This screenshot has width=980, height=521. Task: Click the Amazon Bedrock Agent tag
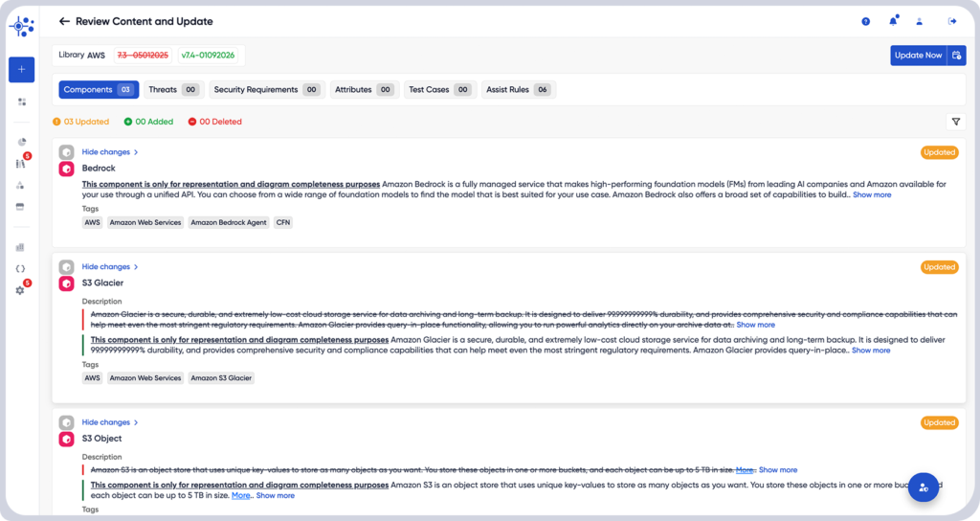coord(228,222)
